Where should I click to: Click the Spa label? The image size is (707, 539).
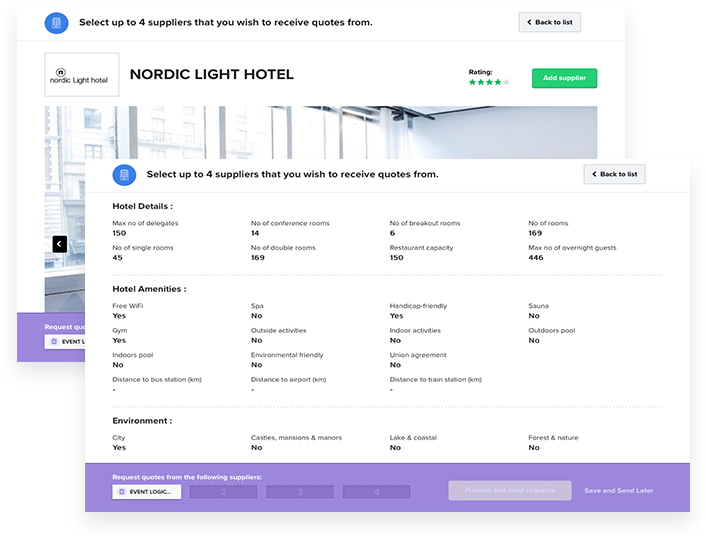coord(257,306)
